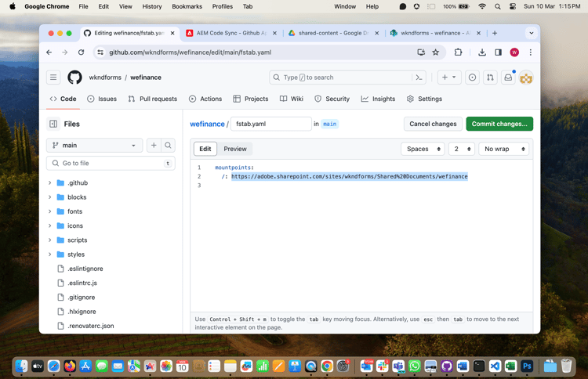Open the Actions tab
588x379 pixels.
click(x=205, y=99)
